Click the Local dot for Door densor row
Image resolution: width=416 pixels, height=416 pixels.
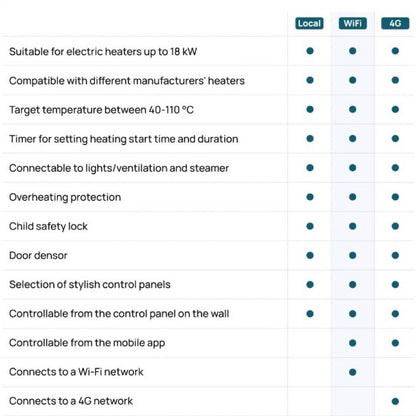(x=310, y=255)
